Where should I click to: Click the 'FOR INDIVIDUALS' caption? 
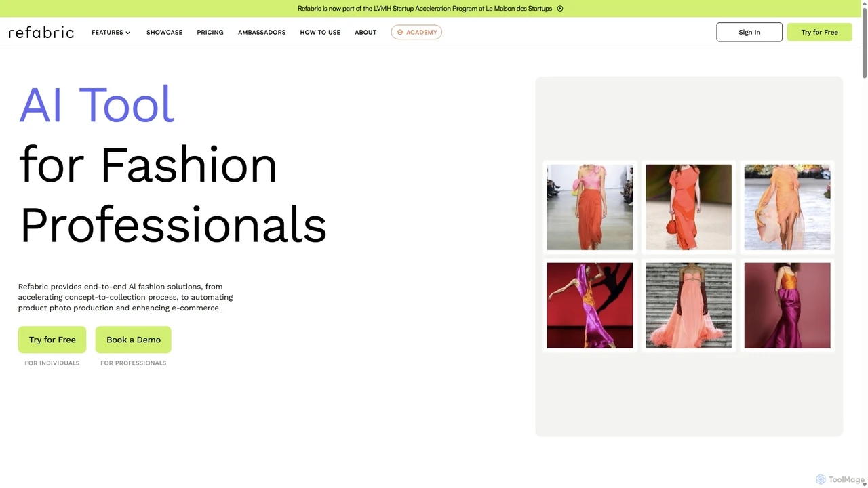[52, 363]
